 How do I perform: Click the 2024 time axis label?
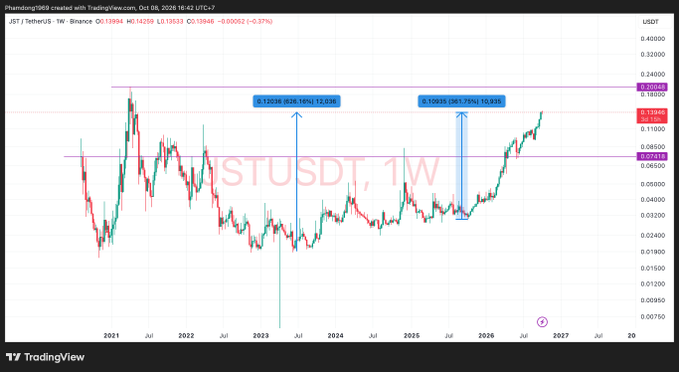(336, 336)
